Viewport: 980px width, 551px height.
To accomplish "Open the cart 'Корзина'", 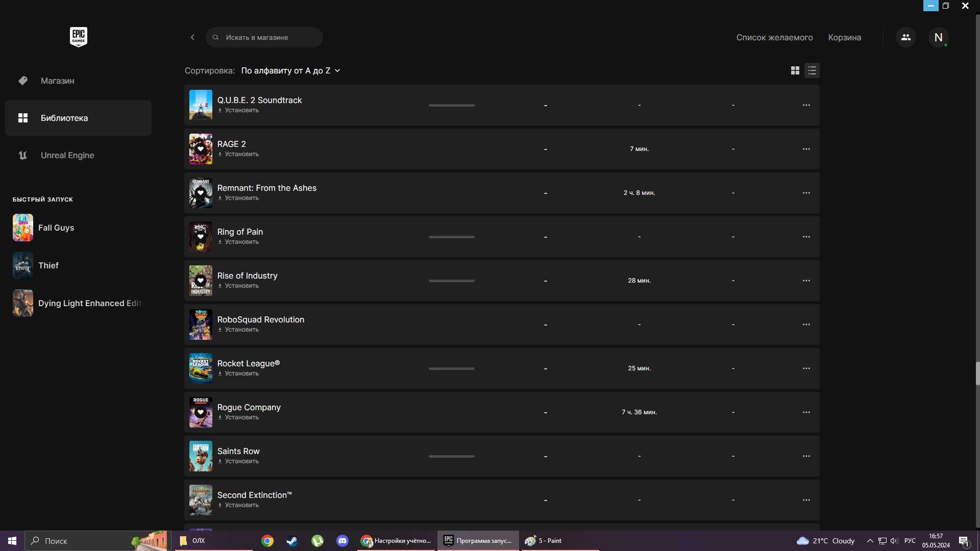I will point(844,37).
